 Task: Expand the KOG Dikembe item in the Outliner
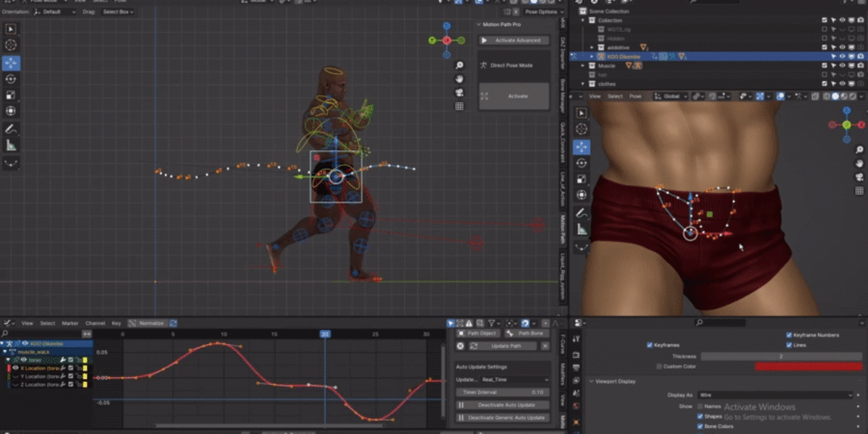[592, 56]
